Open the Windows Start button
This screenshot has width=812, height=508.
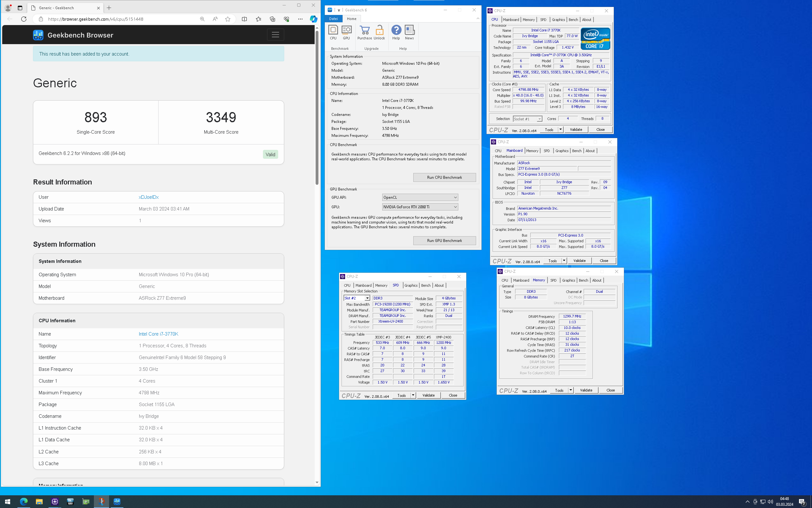(7, 502)
